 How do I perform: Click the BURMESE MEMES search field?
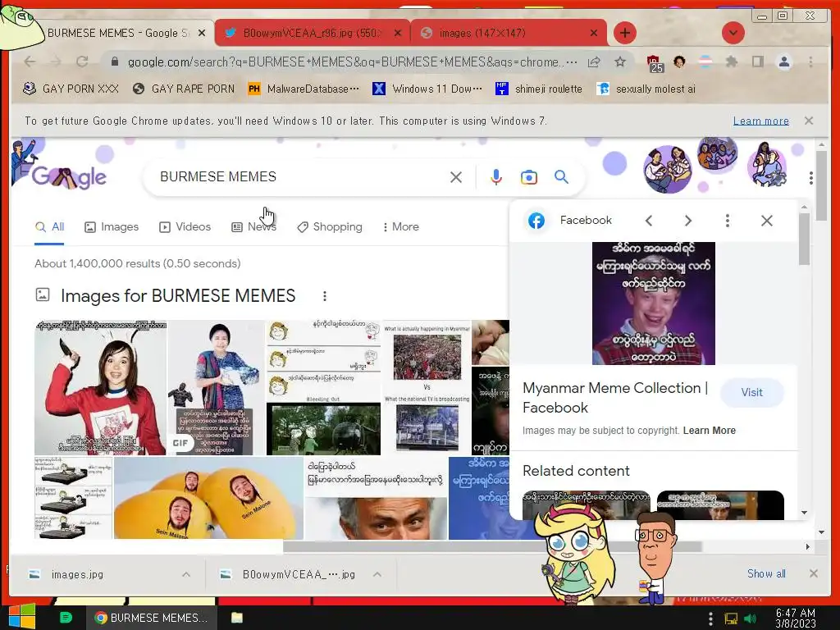pos(300,177)
